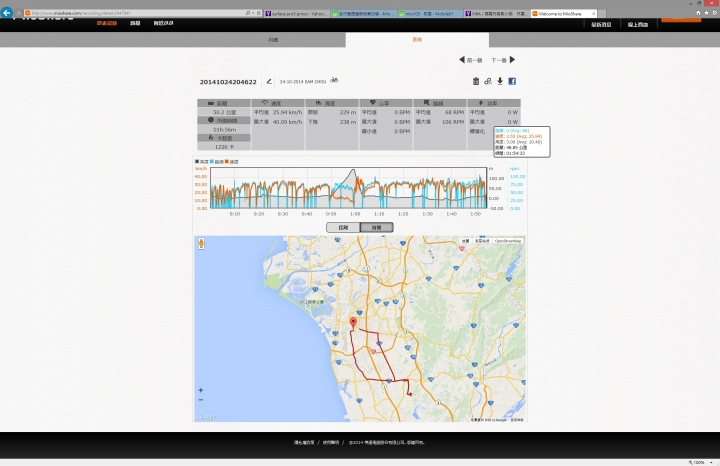The image size is (720, 466).
Task: Switch to the gray calendar view tab
Action: [x=273, y=40]
